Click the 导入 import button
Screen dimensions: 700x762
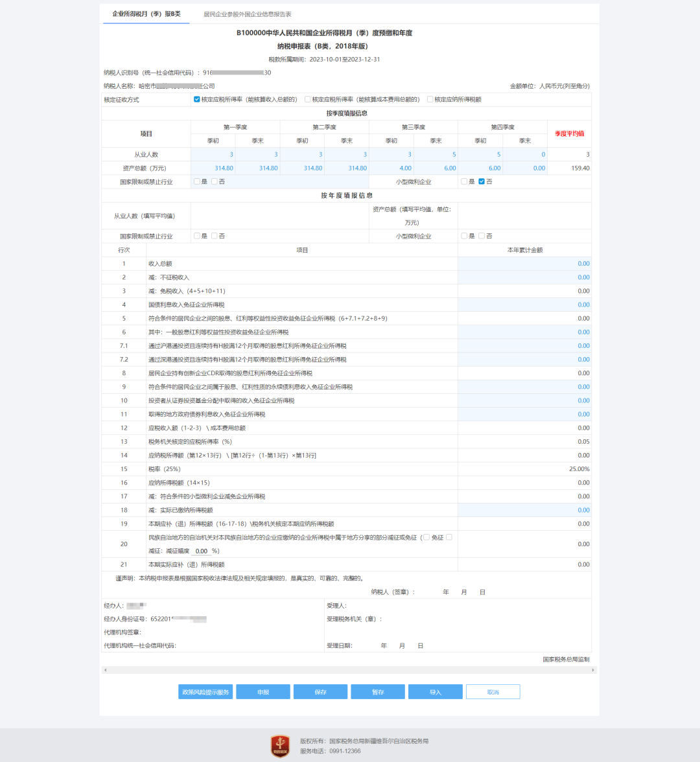click(x=435, y=691)
